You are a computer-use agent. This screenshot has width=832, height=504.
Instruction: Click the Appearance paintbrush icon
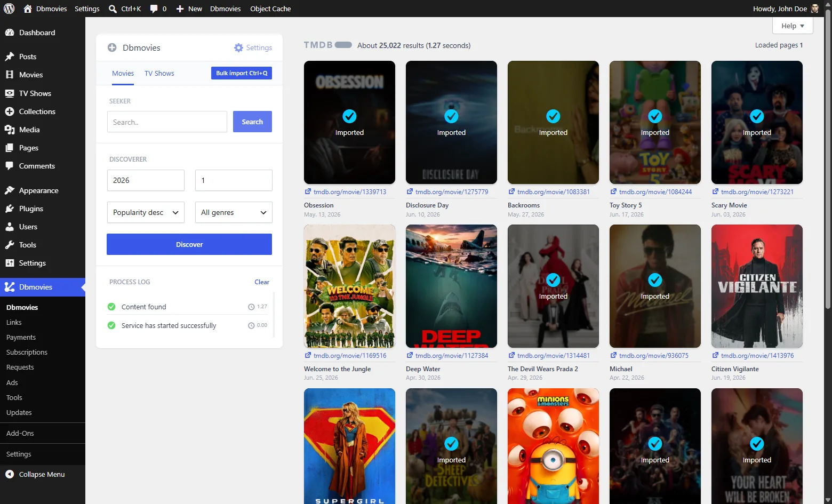[10, 190]
